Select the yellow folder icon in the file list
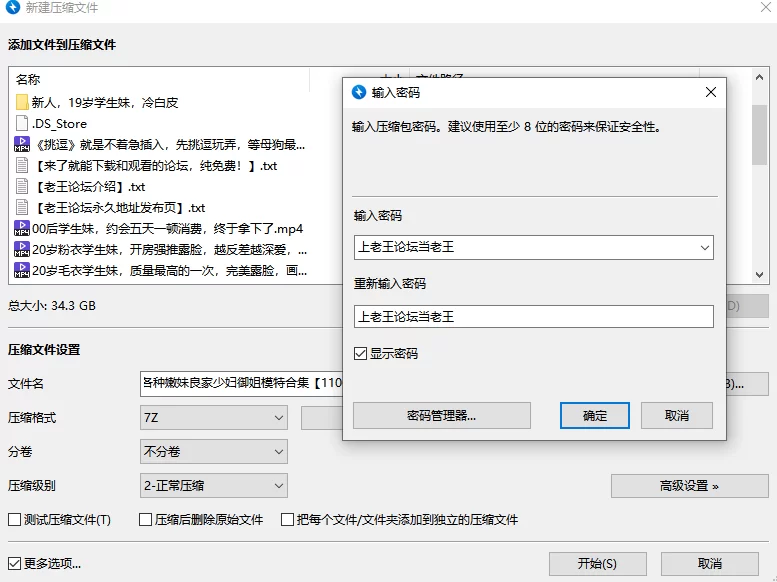The image size is (777, 582). (22, 102)
